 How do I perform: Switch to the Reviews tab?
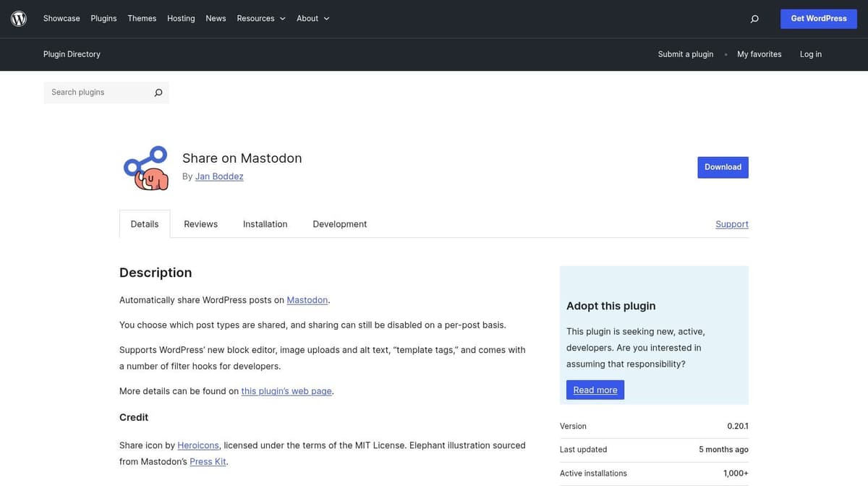point(200,224)
